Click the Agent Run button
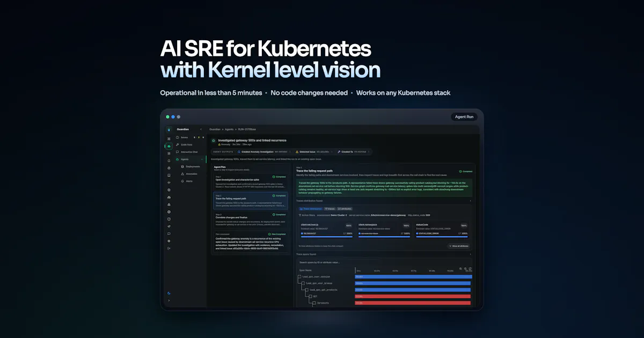This screenshot has width=644, height=338. point(464,117)
